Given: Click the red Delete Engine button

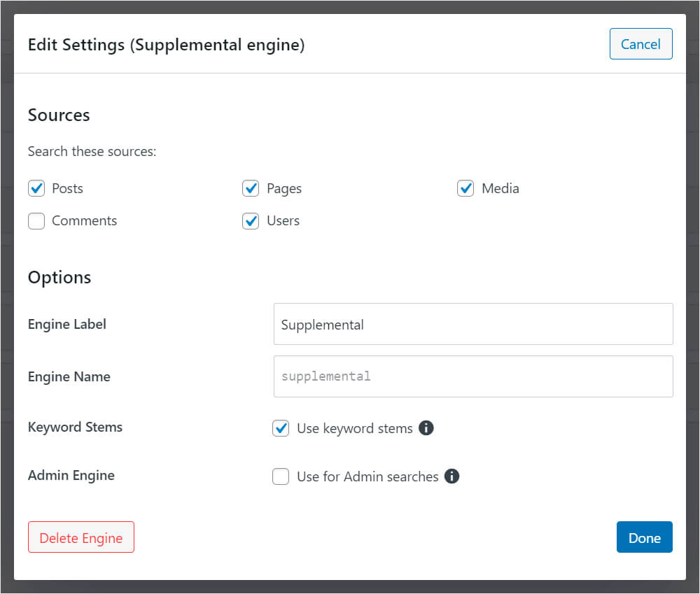Looking at the screenshot, I should coord(81,537).
